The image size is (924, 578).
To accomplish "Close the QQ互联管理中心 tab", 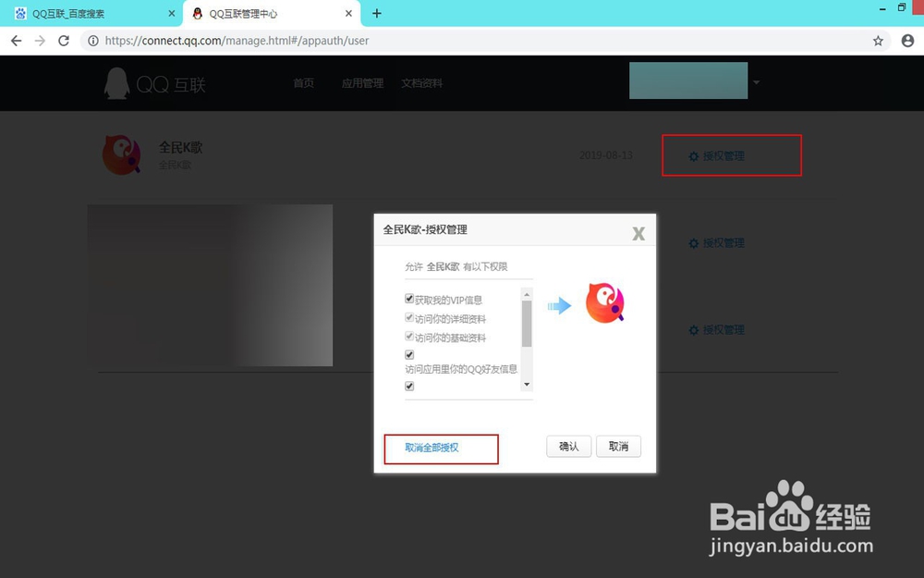I will [x=349, y=13].
